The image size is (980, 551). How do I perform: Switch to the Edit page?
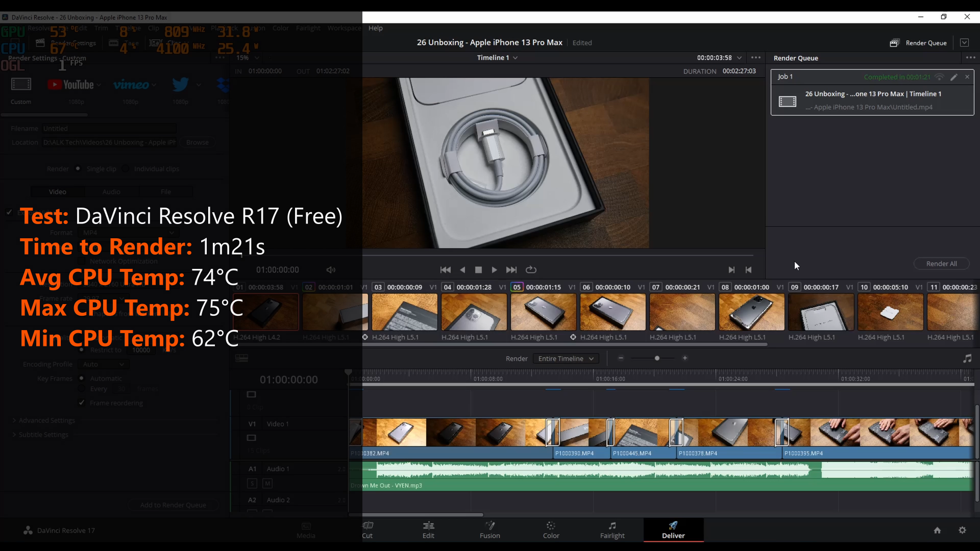(x=428, y=530)
